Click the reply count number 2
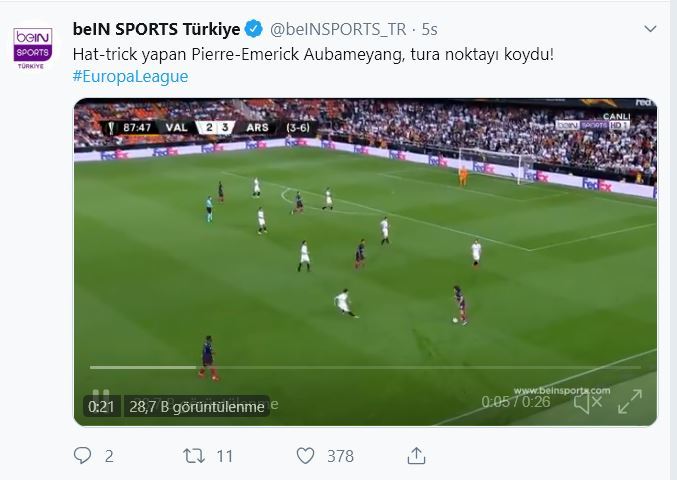This screenshot has width=677, height=480. [x=109, y=456]
